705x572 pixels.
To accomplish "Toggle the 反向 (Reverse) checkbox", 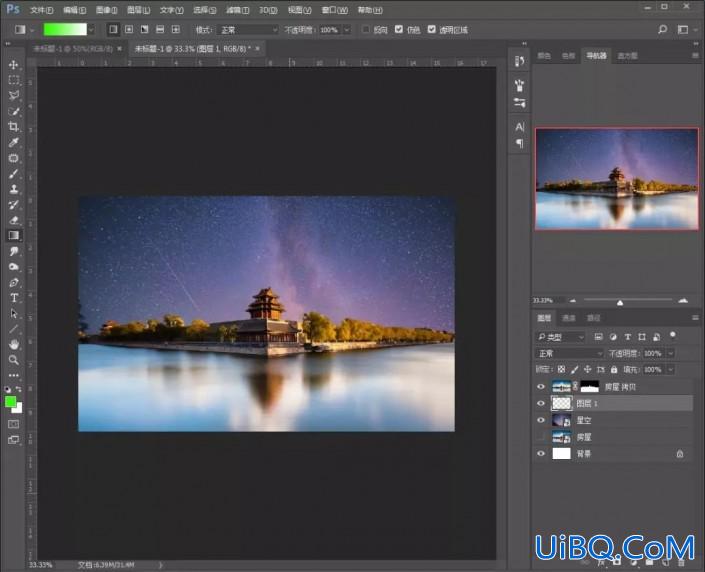I will pyautogui.click(x=366, y=29).
